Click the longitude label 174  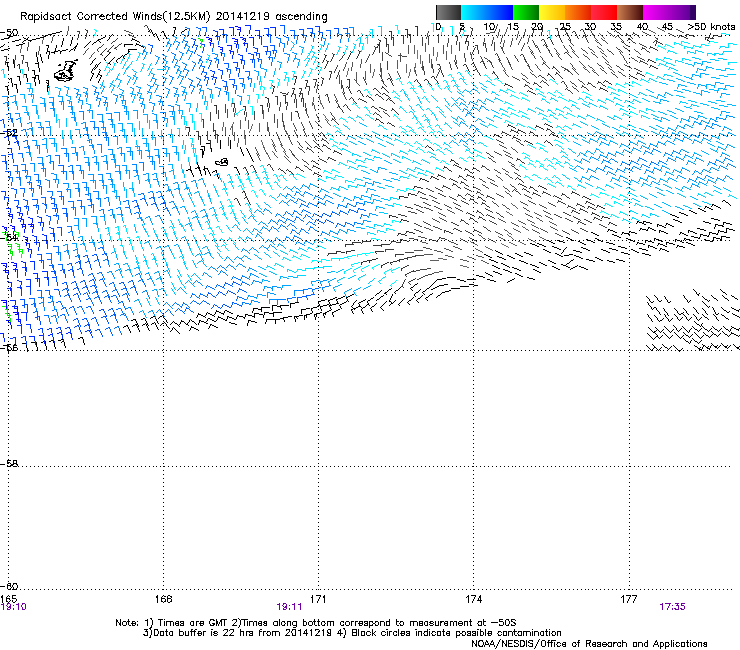473,599
